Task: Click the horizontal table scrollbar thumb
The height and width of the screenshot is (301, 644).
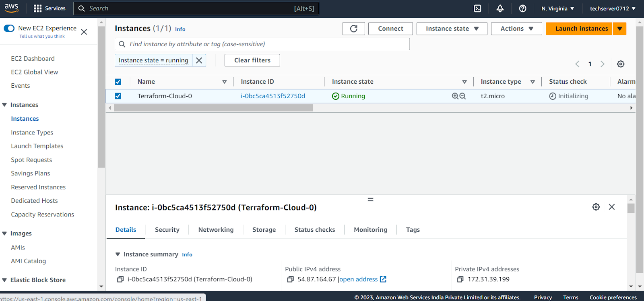Action: point(213,108)
